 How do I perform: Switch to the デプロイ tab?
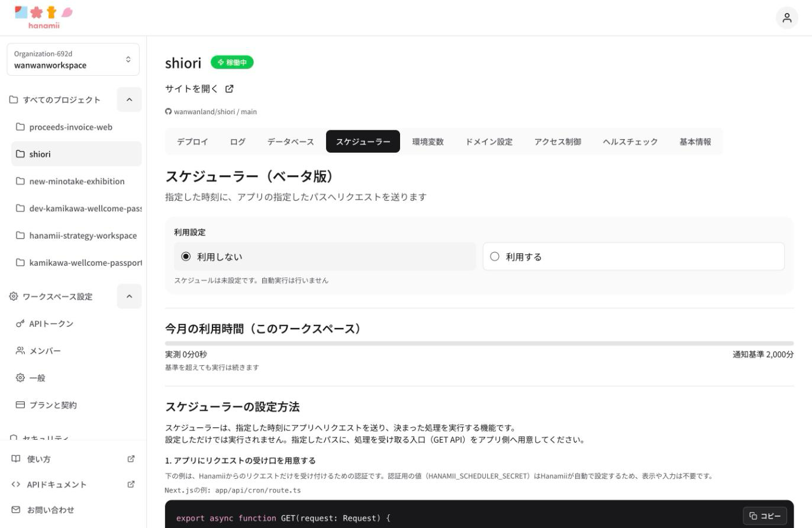point(192,141)
